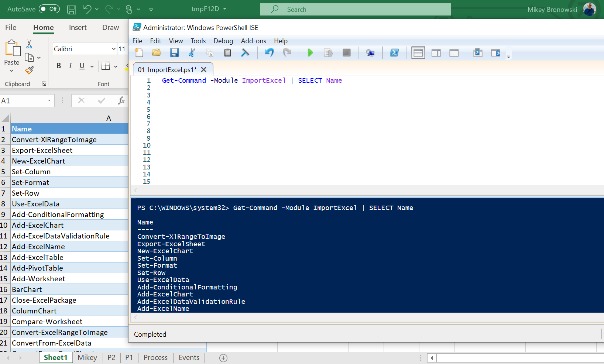Select Excel's Format Painter brush icon

pyautogui.click(x=29, y=70)
